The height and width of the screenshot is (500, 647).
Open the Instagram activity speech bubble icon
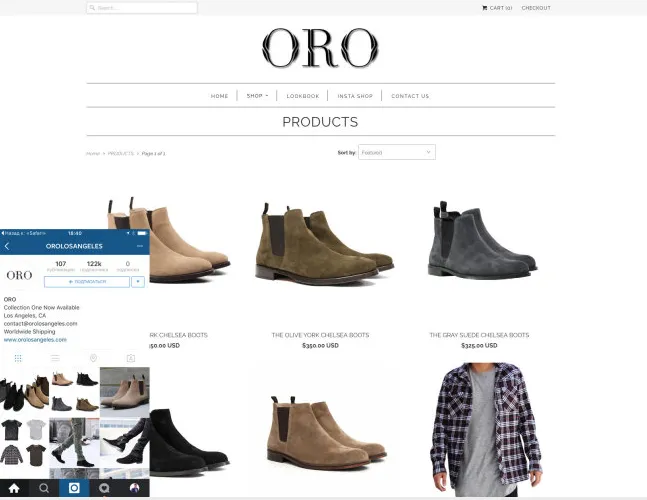pyautogui.click(x=104, y=488)
